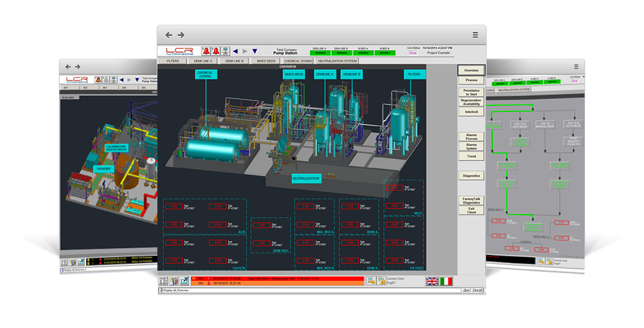Switch language with the Italian flag icon
Image resolution: width=644 pixels, height=328 pixels.
(447, 281)
